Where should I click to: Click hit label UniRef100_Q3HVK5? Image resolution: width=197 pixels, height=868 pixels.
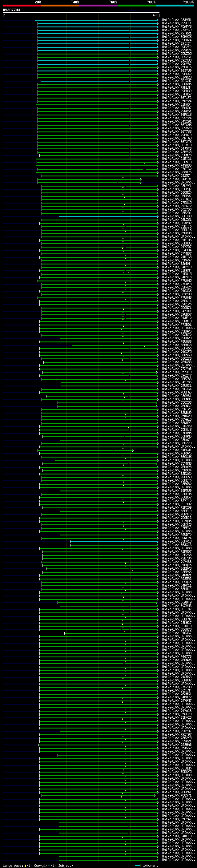coord(176,152)
